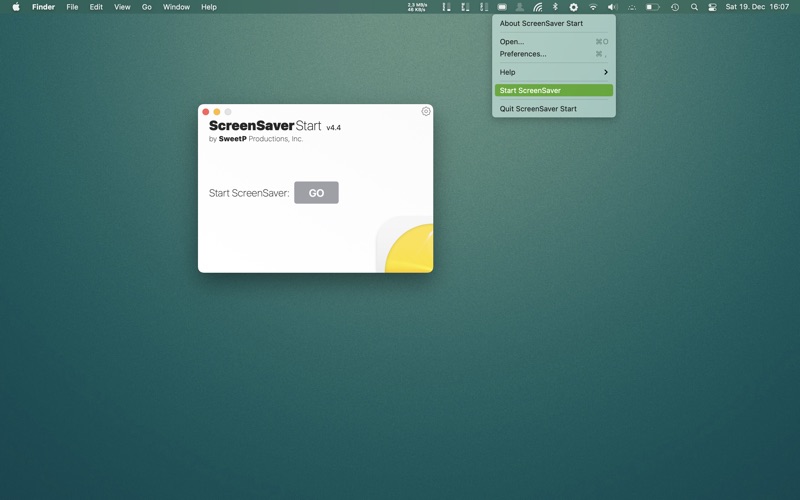The height and width of the screenshot is (500, 800).
Task: Click the dotted arc icon next to volume
Action: point(632,7)
